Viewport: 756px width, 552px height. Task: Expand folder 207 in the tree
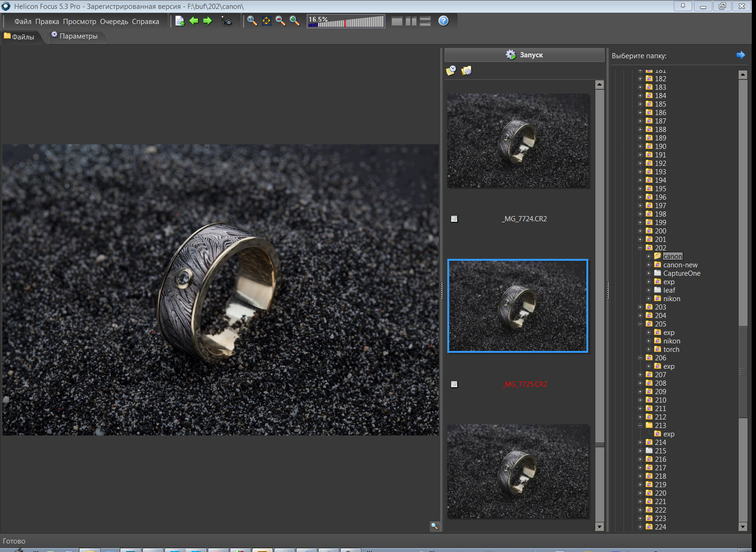[x=640, y=375]
